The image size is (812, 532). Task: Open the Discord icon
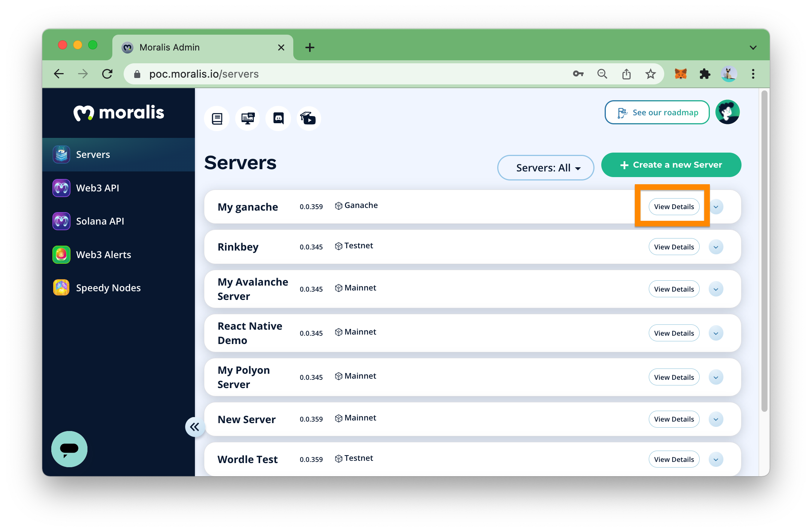pos(278,119)
